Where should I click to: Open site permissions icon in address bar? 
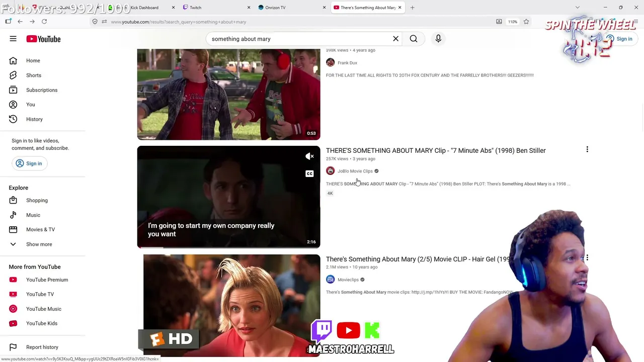pos(104,22)
